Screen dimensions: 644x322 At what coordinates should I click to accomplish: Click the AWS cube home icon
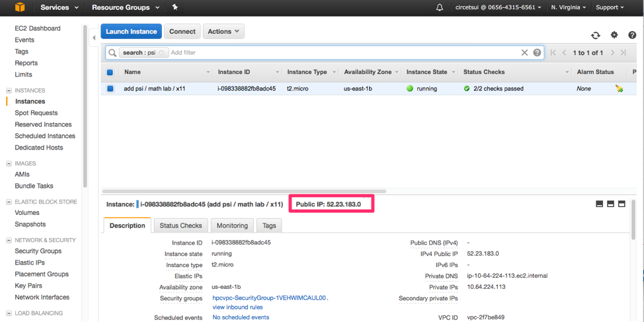point(20,7)
